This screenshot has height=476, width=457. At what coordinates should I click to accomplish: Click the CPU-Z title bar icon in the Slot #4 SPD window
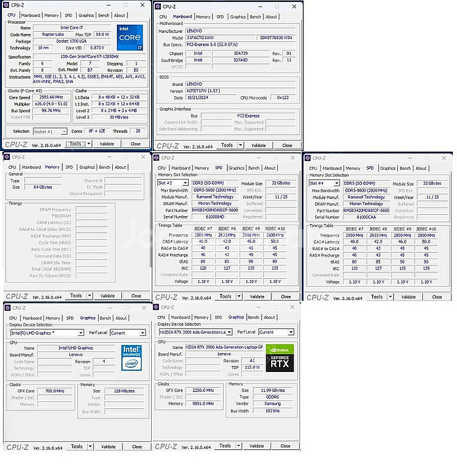point(308,158)
